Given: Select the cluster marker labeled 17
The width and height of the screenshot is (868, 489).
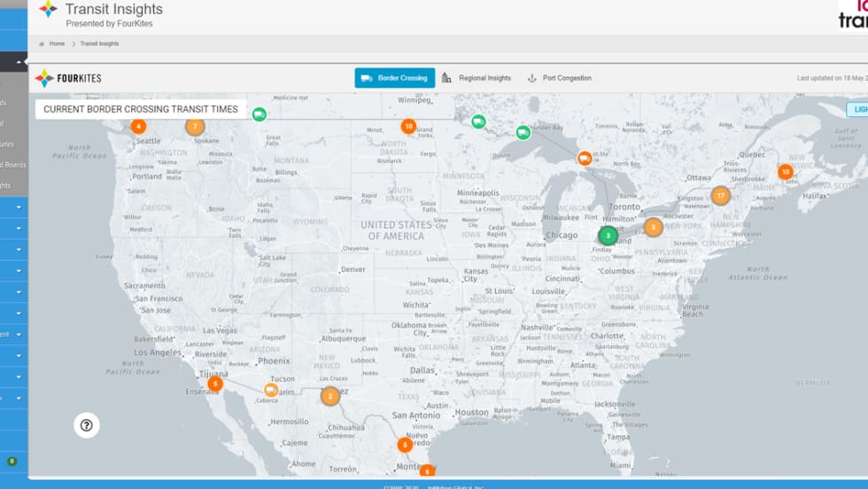Looking at the screenshot, I should click(721, 196).
